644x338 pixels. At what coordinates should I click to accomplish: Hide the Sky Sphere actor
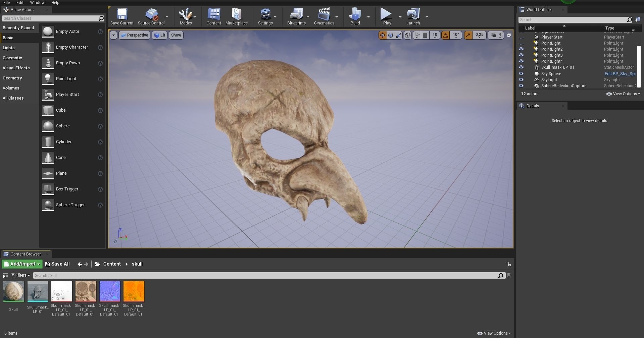click(521, 74)
